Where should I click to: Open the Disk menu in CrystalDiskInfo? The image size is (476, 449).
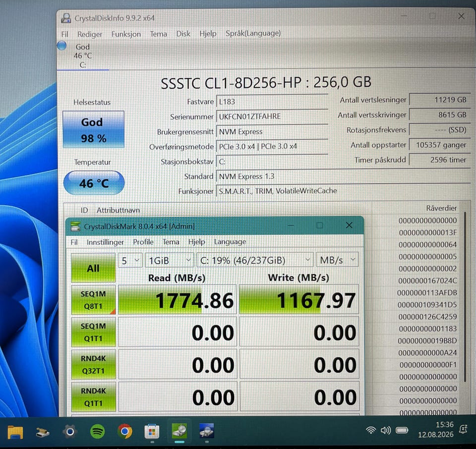click(x=183, y=34)
